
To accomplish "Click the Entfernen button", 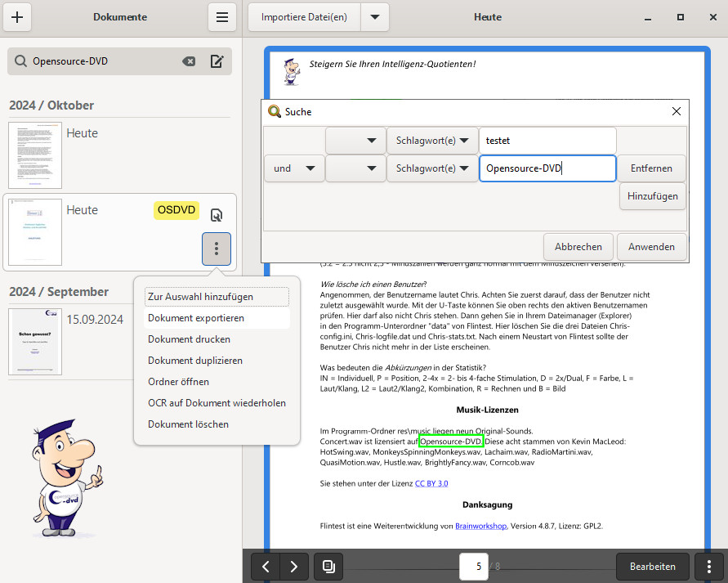I will pyautogui.click(x=651, y=168).
